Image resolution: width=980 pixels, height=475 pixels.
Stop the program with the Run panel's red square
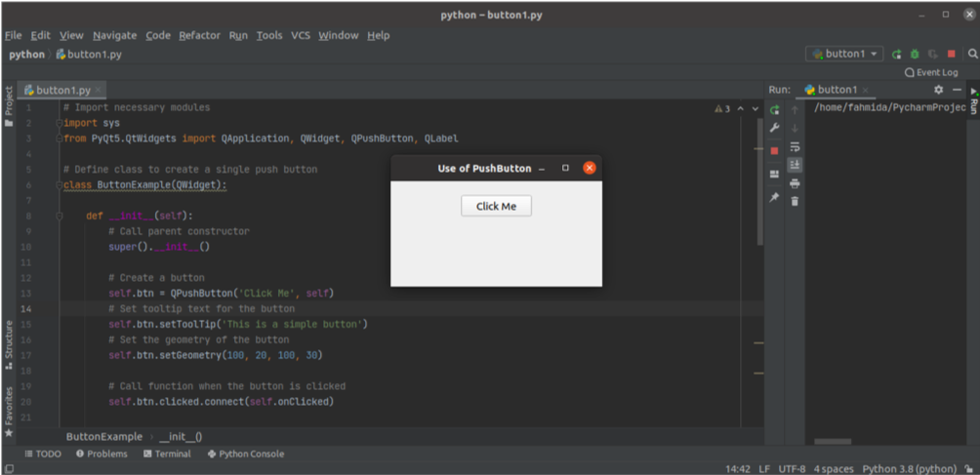tap(774, 151)
